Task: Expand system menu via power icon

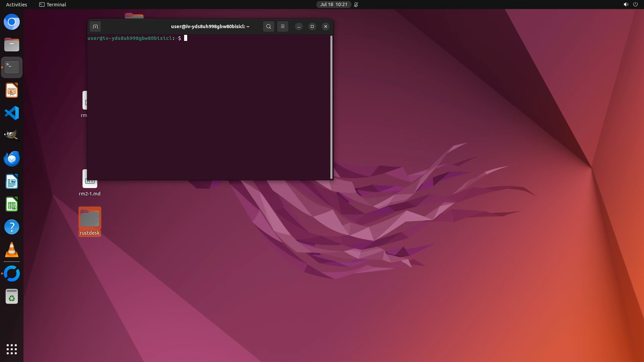Action: (635, 4)
